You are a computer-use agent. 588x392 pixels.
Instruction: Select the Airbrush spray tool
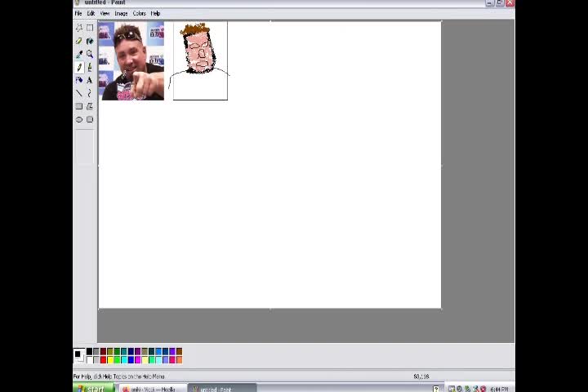(x=79, y=80)
